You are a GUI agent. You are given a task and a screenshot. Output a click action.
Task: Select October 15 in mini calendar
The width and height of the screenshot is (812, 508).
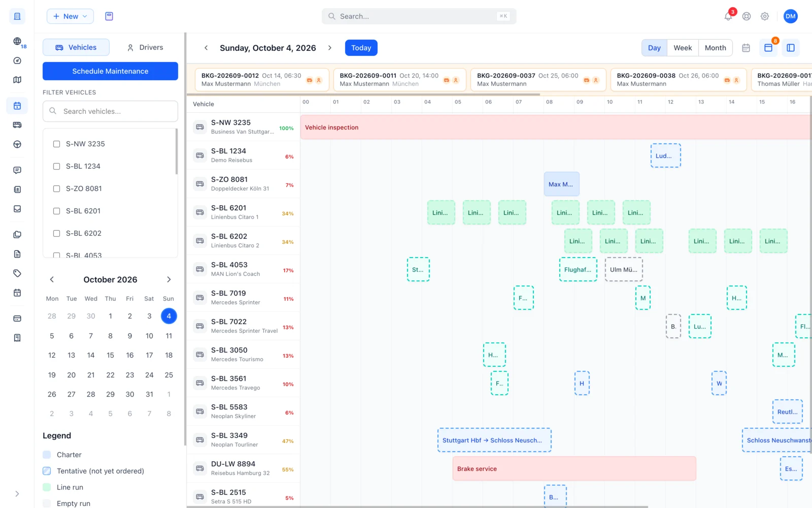(110, 355)
